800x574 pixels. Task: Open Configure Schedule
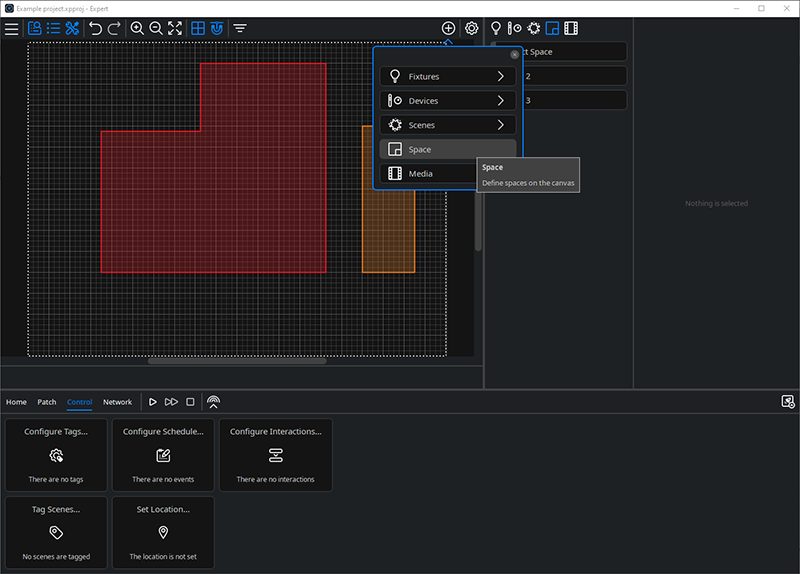pyautogui.click(x=163, y=455)
